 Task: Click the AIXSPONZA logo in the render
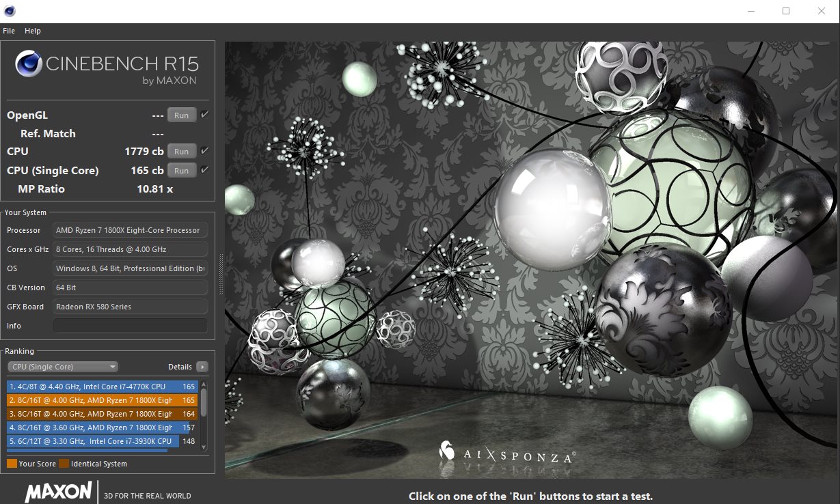(506, 453)
